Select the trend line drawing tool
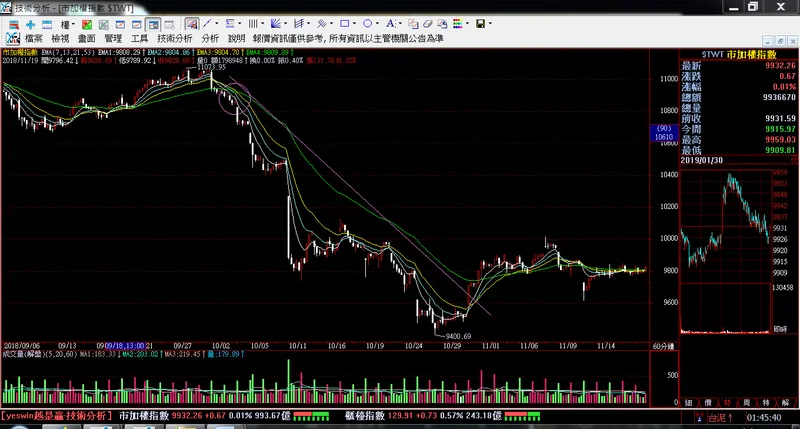The image size is (800, 429). tap(207, 23)
